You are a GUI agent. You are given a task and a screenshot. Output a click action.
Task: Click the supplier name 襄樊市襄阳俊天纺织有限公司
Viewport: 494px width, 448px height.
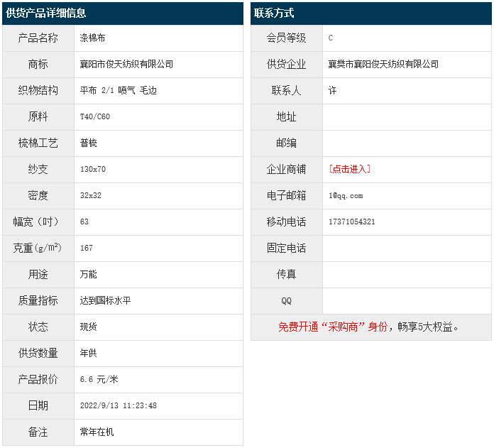click(x=383, y=64)
